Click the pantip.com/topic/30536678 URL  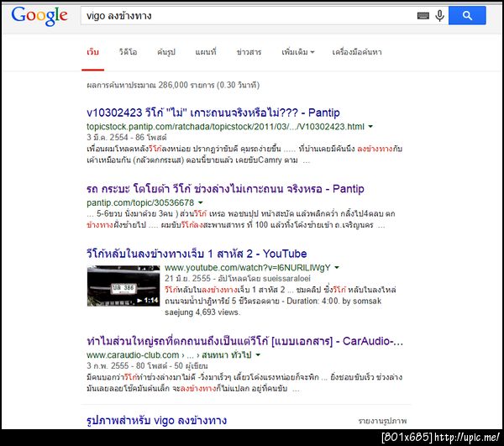[140, 202]
